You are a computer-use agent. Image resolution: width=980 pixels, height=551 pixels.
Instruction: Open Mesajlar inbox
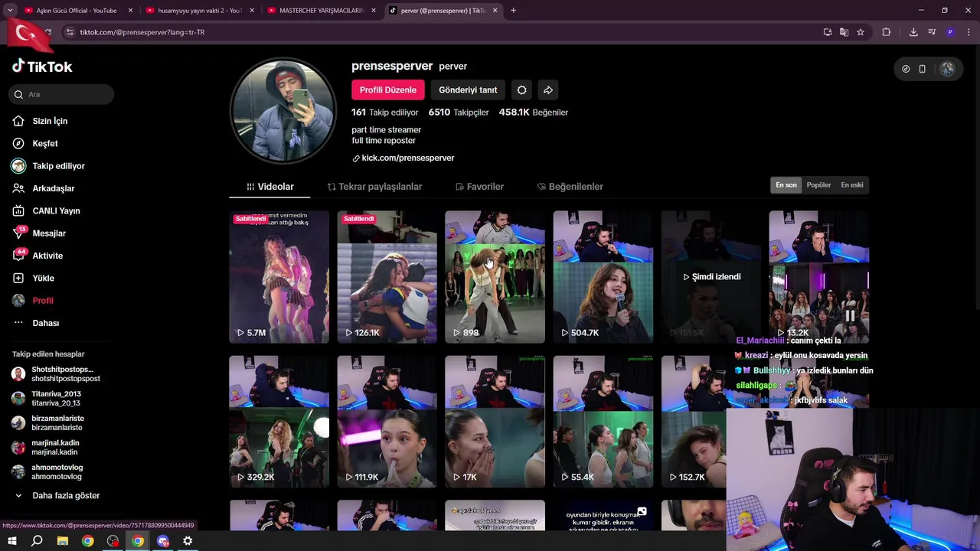[49, 233]
